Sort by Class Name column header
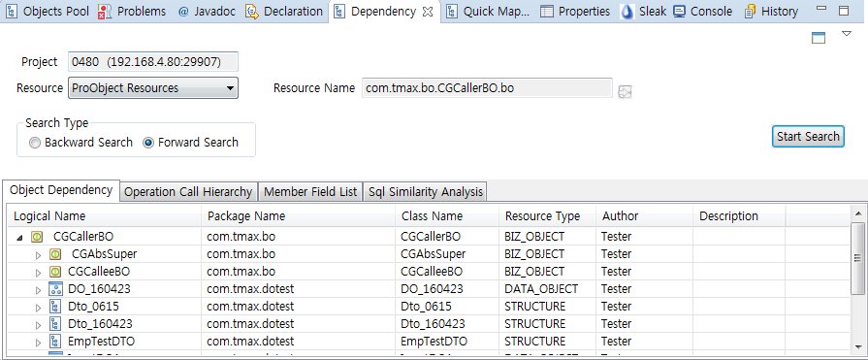The width and height of the screenshot is (868, 360). coord(447,216)
